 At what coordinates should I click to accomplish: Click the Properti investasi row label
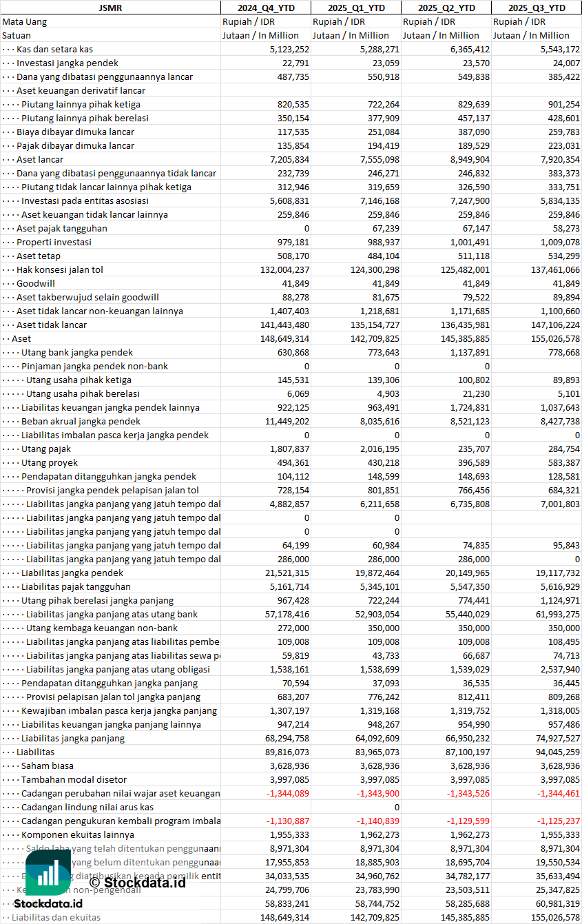(x=54, y=242)
